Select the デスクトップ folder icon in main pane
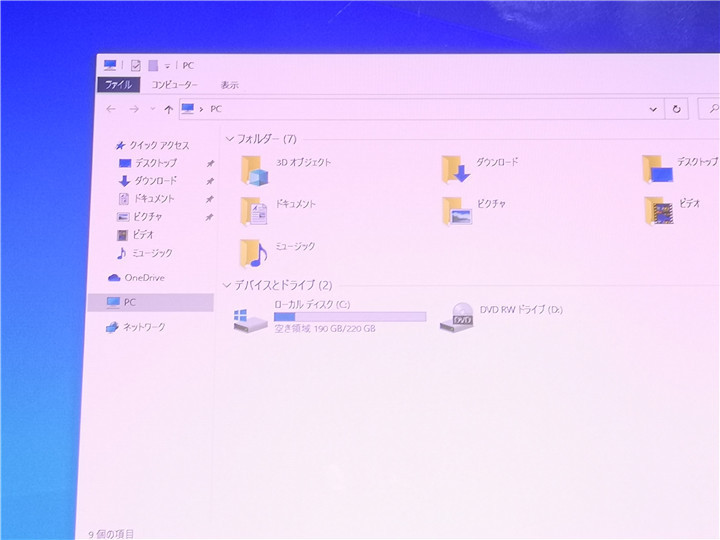Image resolution: width=720 pixels, height=540 pixels. tap(657, 169)
